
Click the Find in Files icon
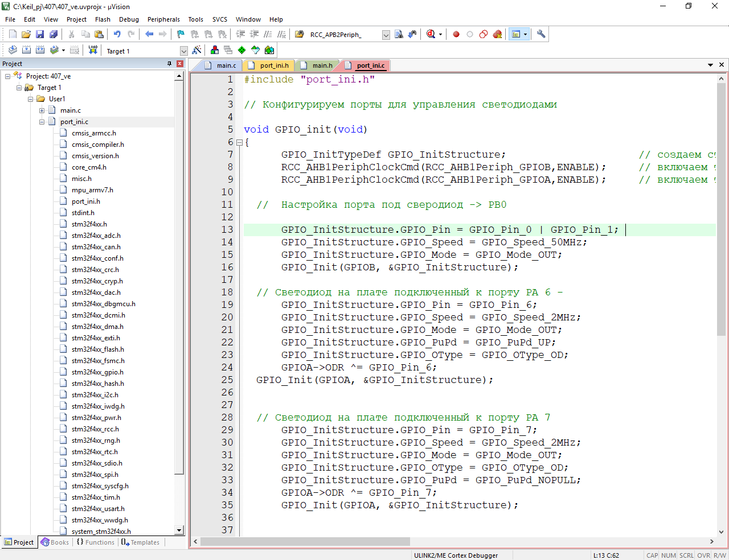coord(299,34)
